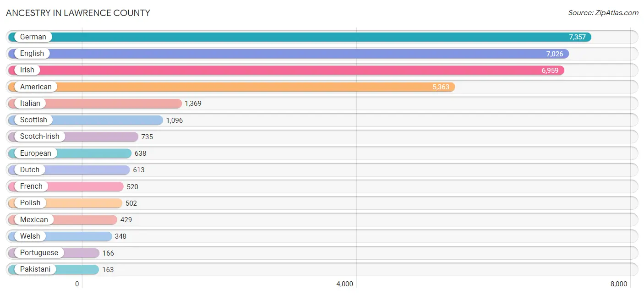Click the Pakistani ancestry label

click(x=35, y=269)
